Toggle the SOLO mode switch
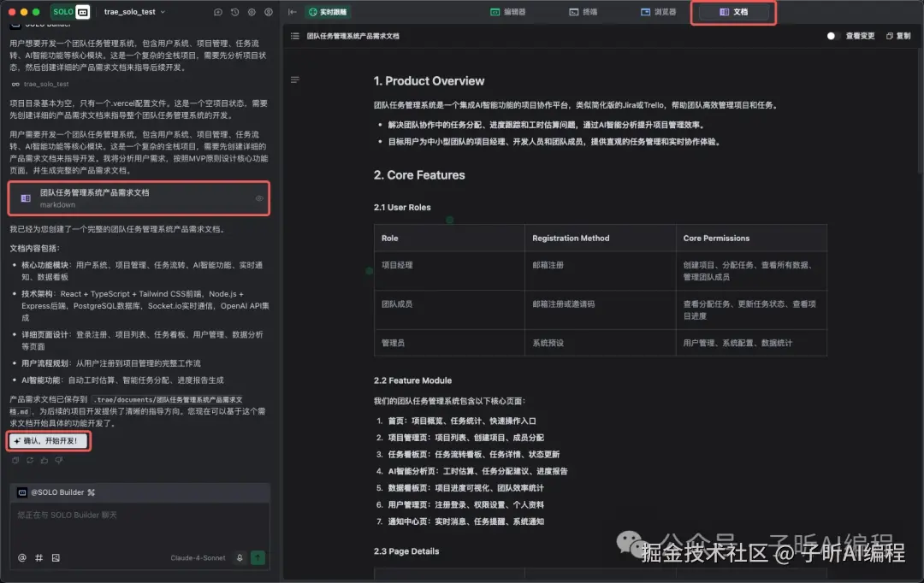924x583 pixels. click(71, 12)
